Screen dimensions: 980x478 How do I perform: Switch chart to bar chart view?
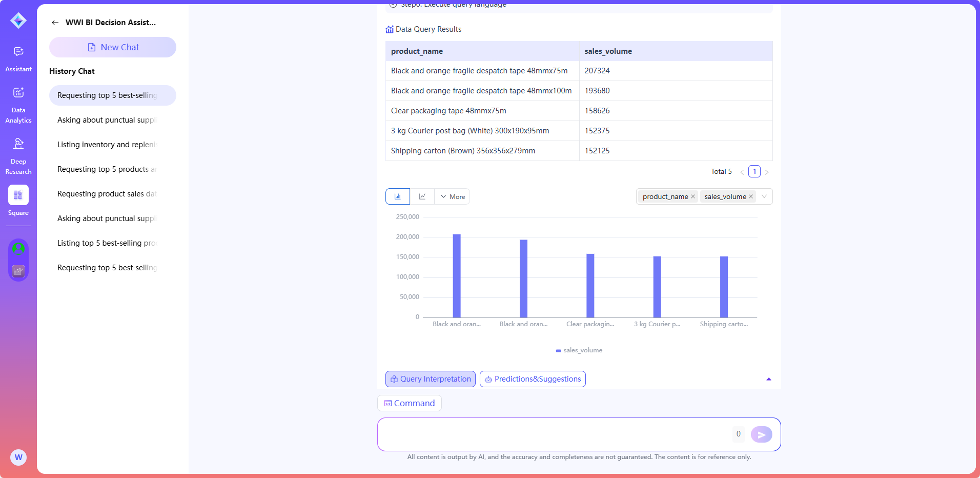pyautogui.click(x=398, y=196)
